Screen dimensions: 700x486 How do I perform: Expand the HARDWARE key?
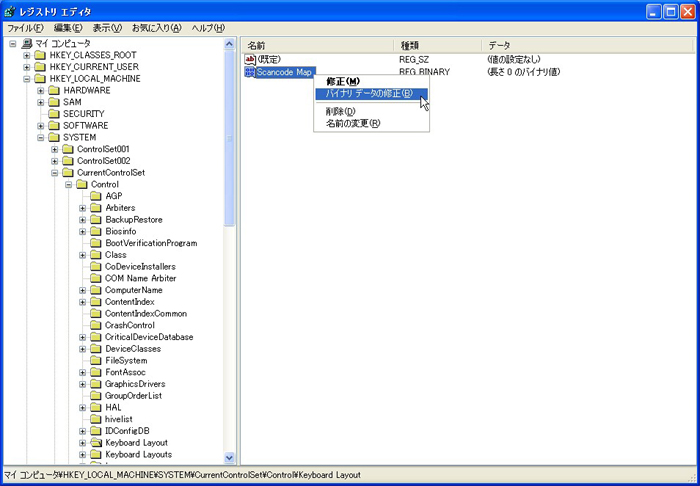41,91
